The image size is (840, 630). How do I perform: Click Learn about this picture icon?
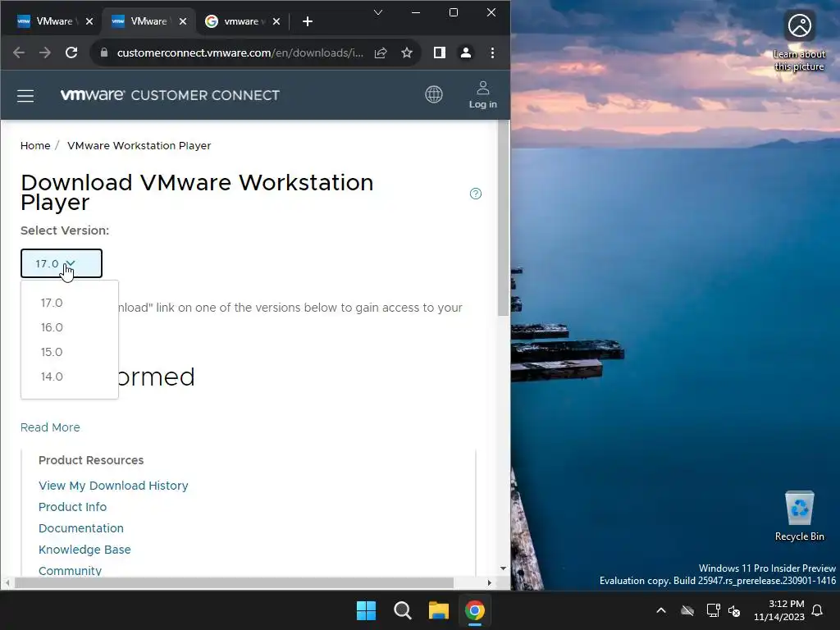coord(799,41)
